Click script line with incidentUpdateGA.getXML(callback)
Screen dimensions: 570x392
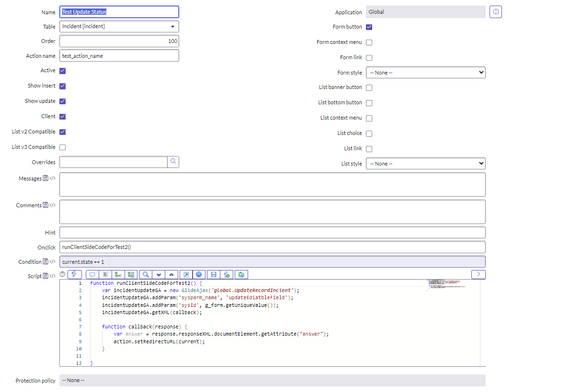pos(152,312)
